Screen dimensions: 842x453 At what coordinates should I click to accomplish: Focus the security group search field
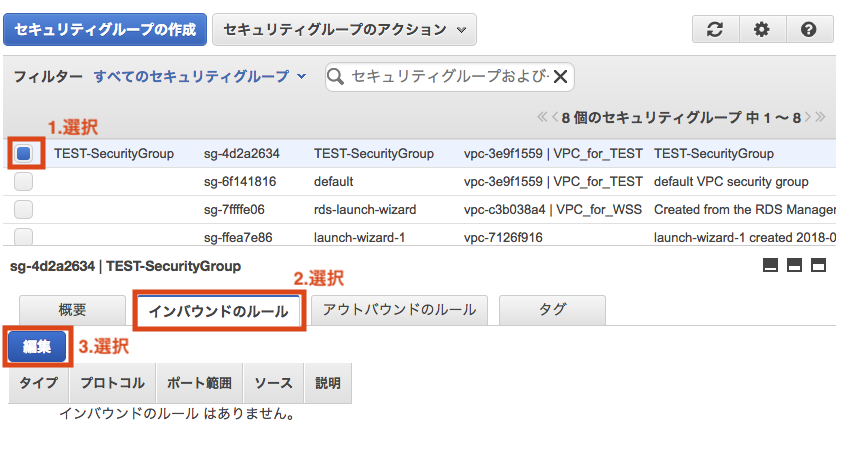click(448, 77)
